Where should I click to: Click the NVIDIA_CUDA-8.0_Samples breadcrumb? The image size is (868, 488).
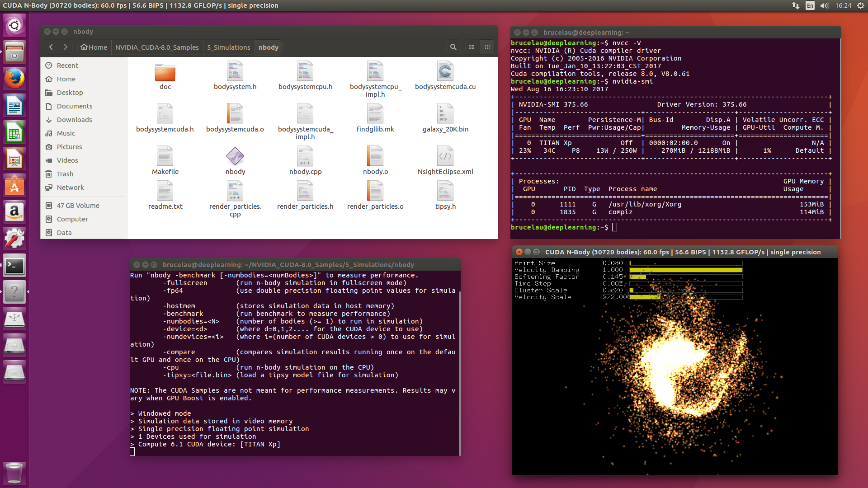click(x=157, y=47)
